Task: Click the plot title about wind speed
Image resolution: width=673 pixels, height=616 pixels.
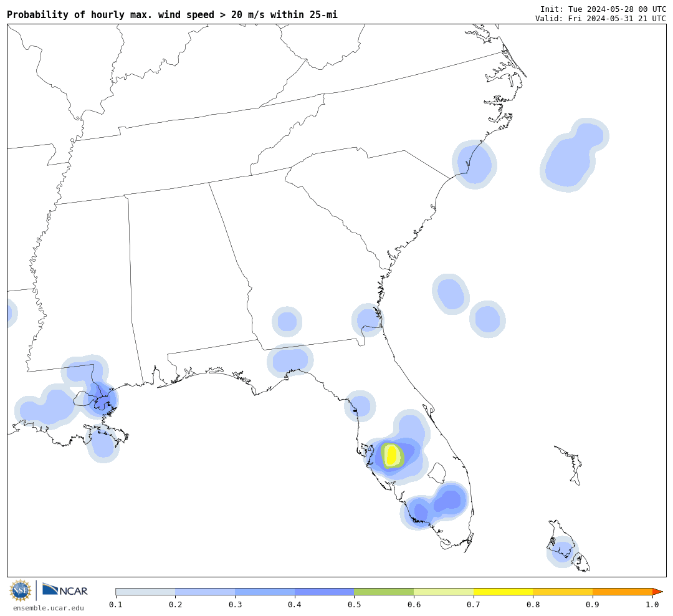Action: [172, 14]
